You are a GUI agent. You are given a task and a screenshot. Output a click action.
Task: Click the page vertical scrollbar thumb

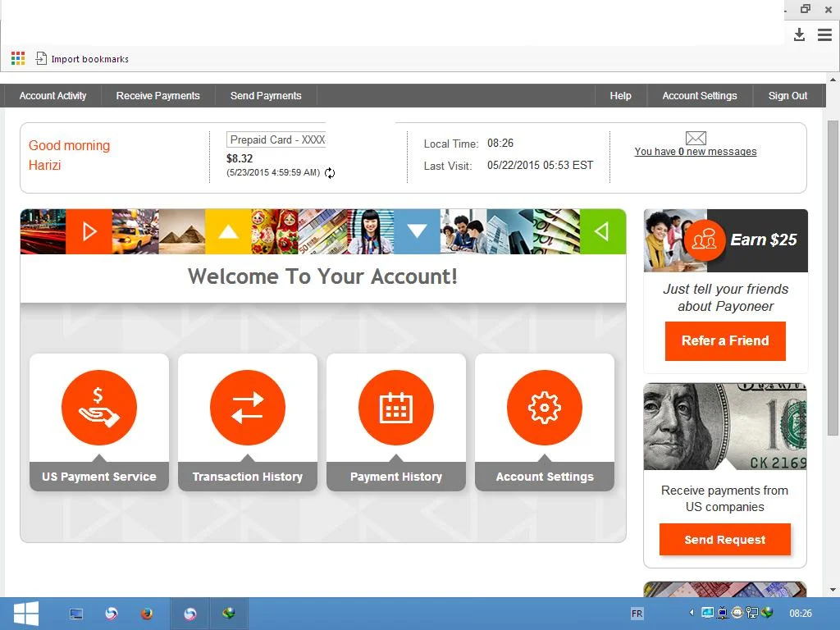[x=833, y=277]
